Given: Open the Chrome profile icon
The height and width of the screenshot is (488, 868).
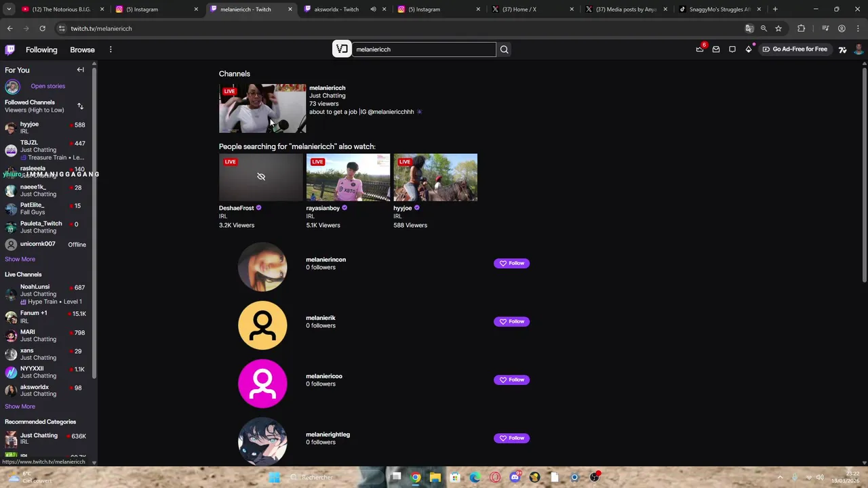Looking at the screenshot, I should pyautogui.click(x=842, y=28).
